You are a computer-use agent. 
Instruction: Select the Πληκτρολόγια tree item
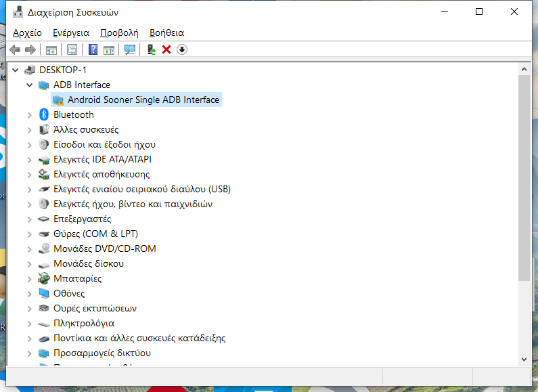point(84,323)
